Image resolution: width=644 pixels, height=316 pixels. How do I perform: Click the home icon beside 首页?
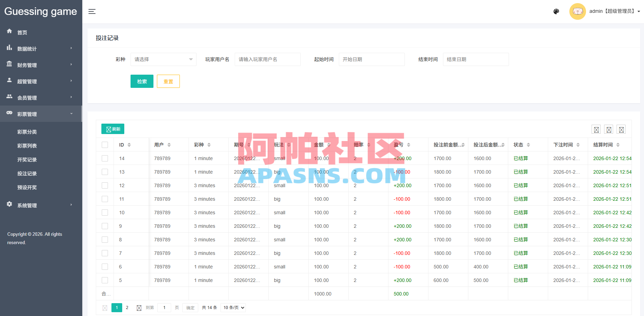coord(9,31)
